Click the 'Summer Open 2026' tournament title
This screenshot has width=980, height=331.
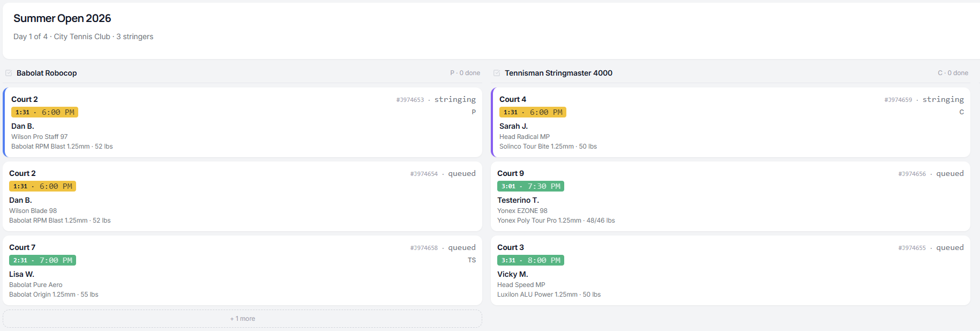click(62, 18)
